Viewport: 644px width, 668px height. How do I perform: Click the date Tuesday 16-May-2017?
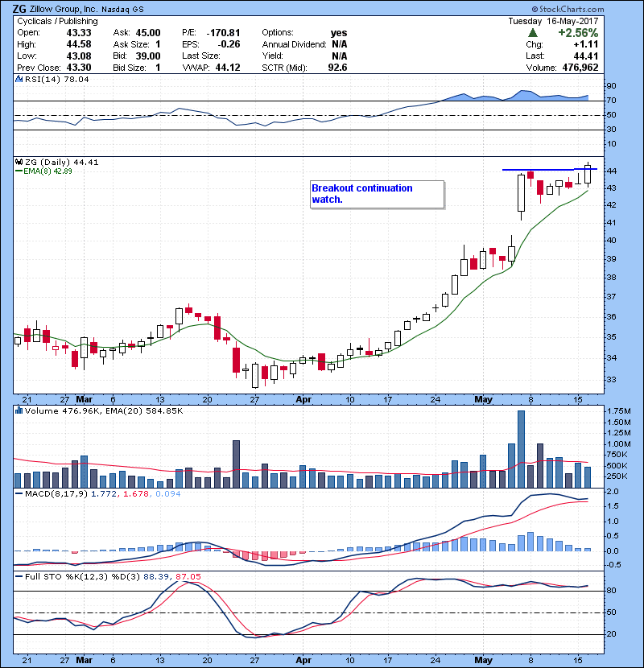point(553,21)
